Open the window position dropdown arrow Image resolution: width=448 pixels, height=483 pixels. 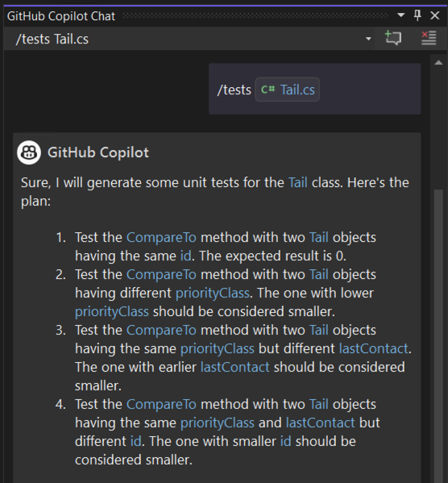tap(401, 15)
